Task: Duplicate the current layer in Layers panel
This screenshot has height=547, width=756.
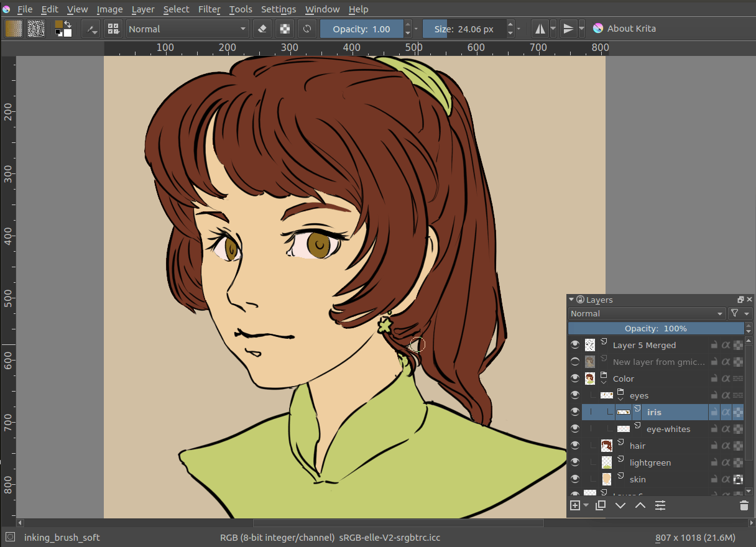Action: 600,505
